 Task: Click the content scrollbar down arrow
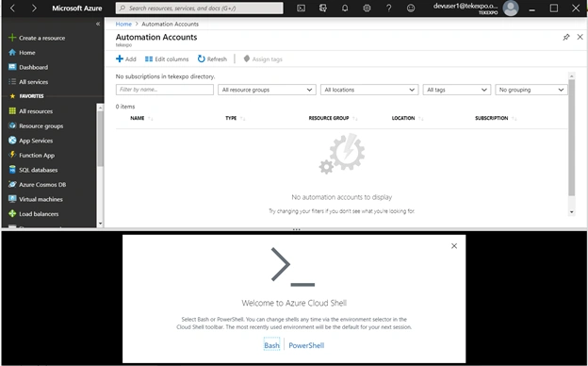pos(571,211)
